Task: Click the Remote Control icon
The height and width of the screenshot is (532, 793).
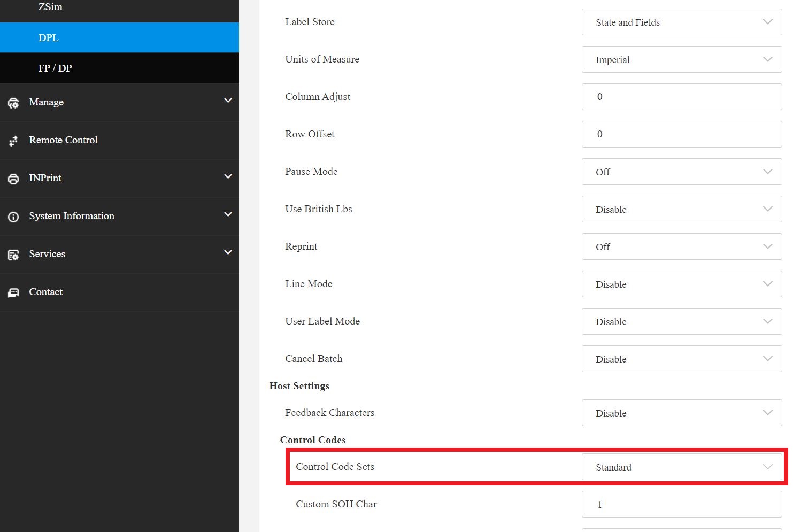Action: [x=13, y=141]
